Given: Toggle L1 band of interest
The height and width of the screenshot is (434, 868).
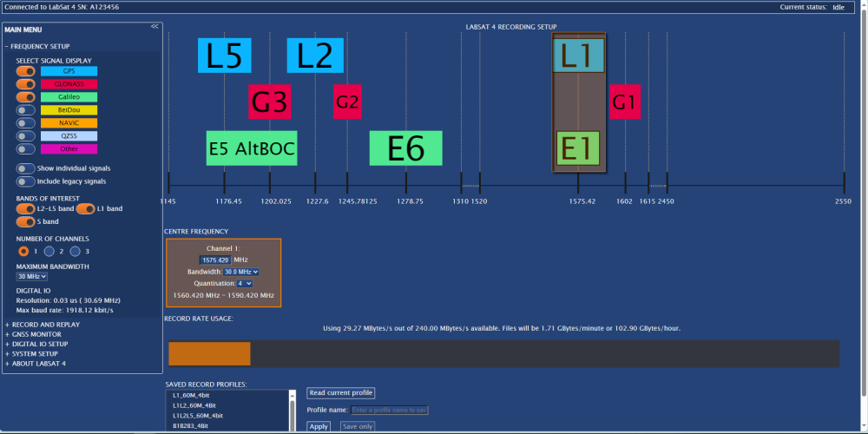Looking at the screenshot, I should [85, 208].
